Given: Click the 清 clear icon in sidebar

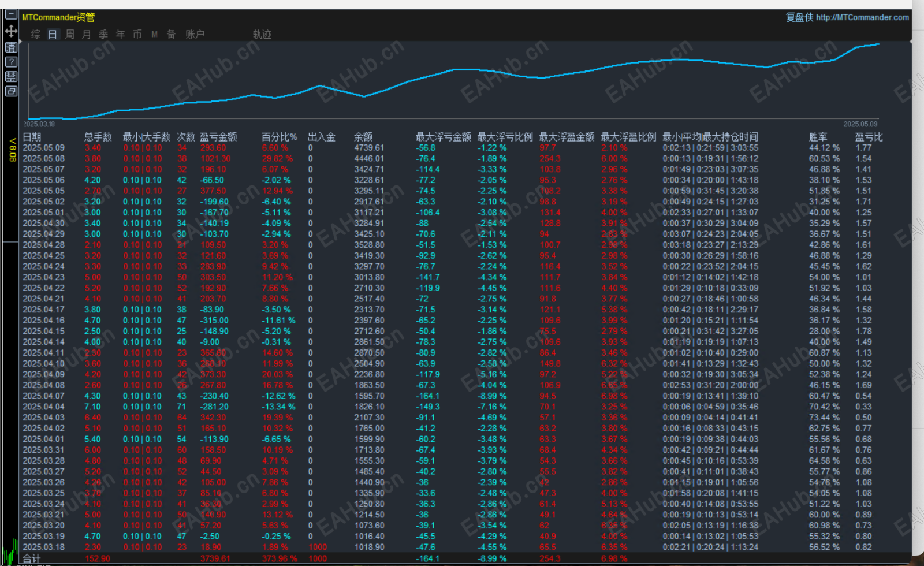Looking at the screenshot, I should [11, 47].
